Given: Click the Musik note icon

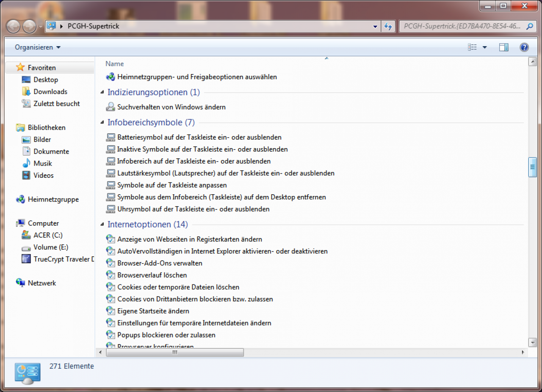Looking at the screenshot, I should (26, 163).
